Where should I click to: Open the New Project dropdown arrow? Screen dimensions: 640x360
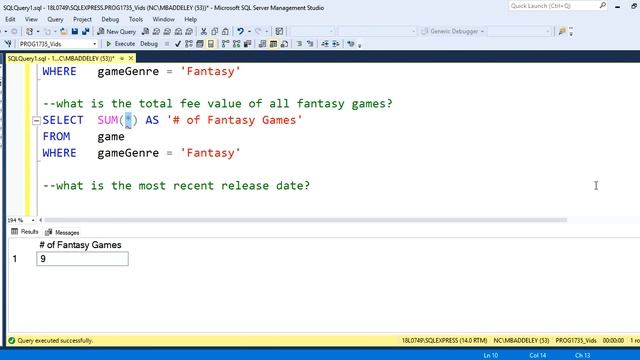point(38,31)
